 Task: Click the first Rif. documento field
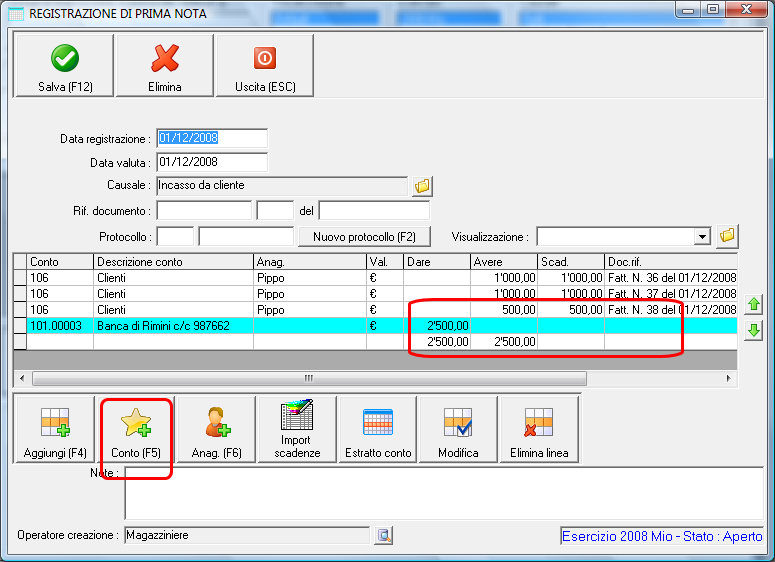click(204, 211)
